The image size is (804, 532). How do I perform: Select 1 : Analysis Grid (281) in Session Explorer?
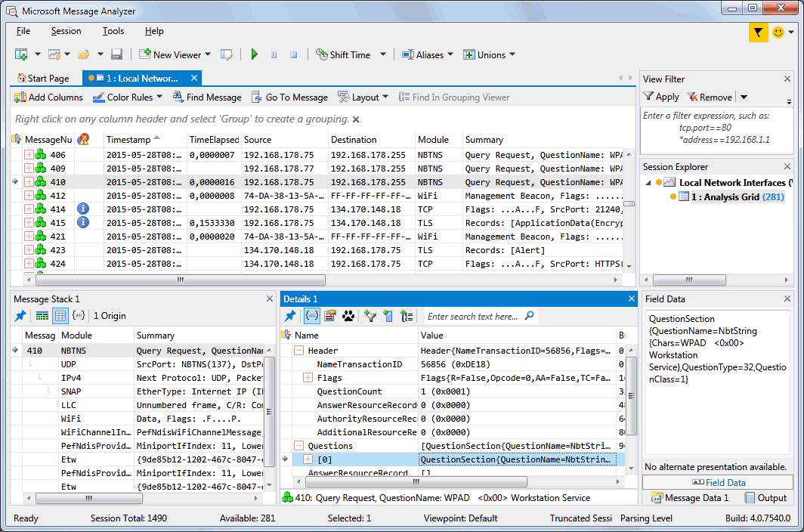(738, 197)
